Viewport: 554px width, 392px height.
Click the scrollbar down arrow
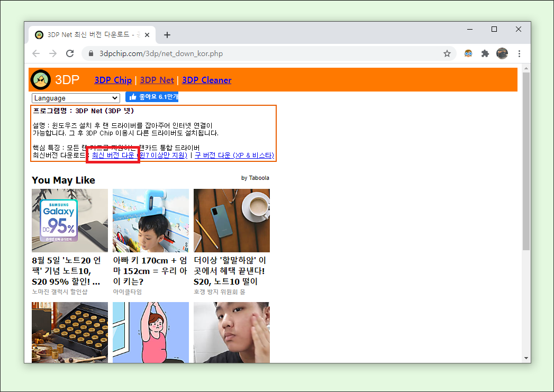click(x=526, y=358)
